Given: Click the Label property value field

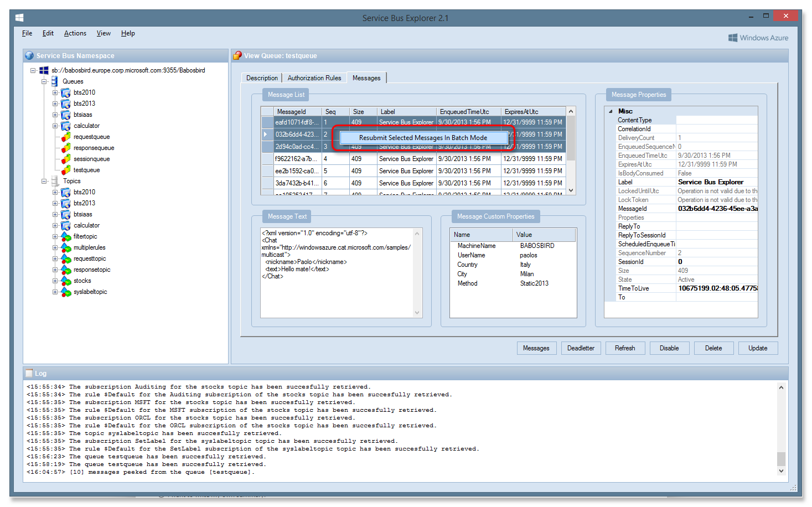Looking at the screenshot, I should coord(717,182).
